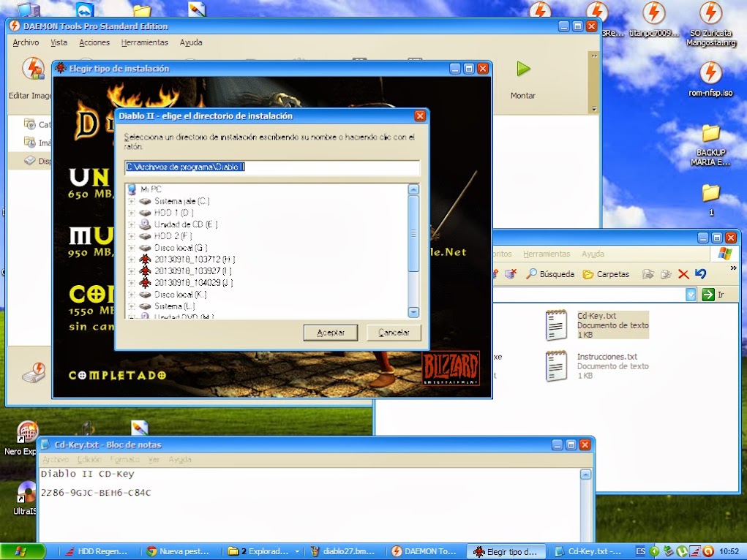Open the Explorer address bar dropdown
747x560 pixels.
[691, 295]
